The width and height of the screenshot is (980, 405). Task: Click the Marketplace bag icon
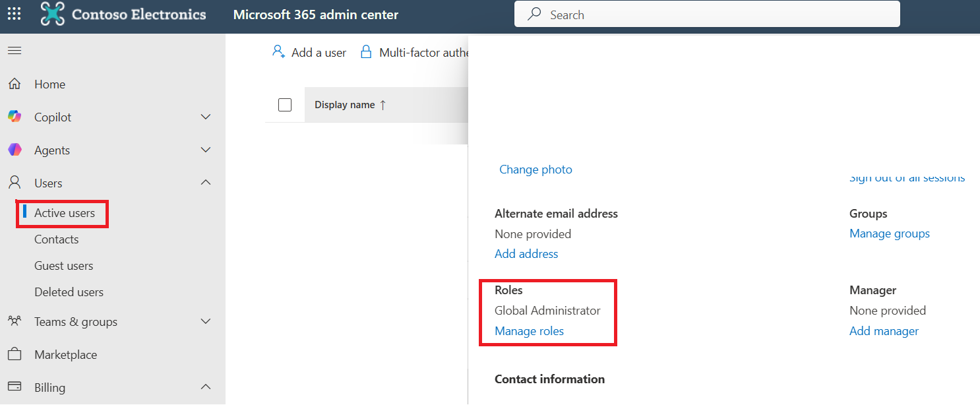14,354
